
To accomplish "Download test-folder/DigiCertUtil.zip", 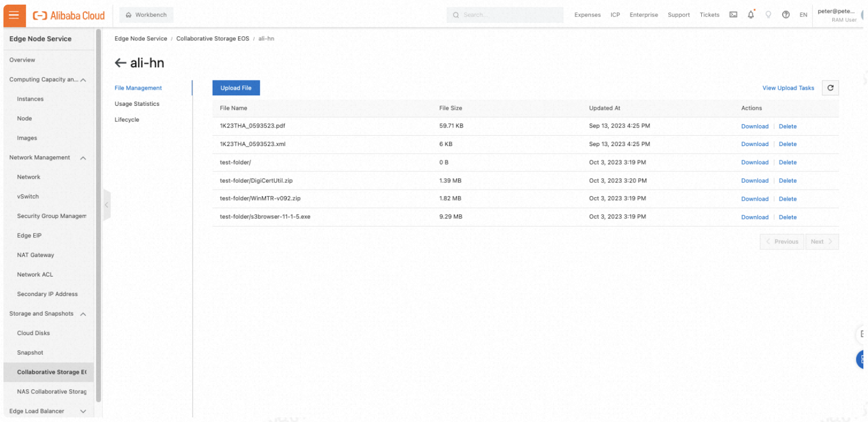I will 755,181.
